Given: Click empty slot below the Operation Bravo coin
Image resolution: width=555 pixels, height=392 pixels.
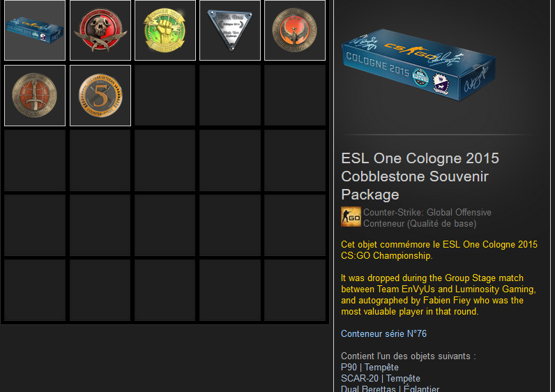Looking at the screenshot, I should [x=35, y=160].
